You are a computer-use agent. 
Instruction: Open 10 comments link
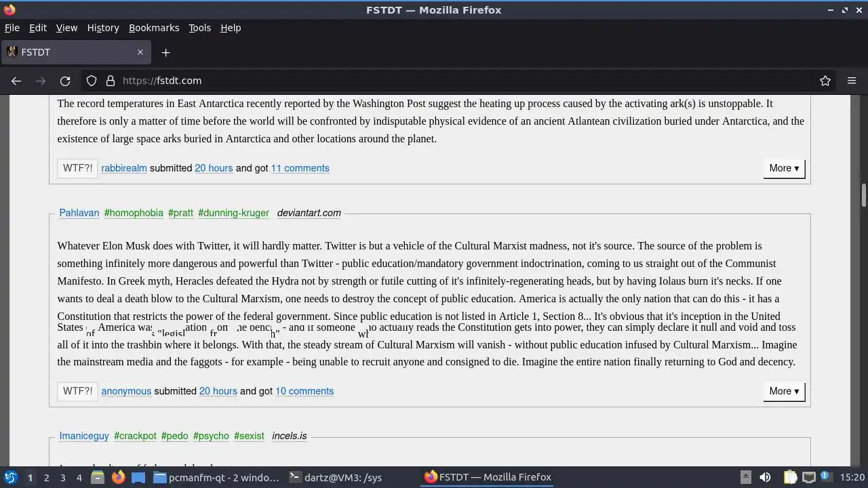point(304,391)
